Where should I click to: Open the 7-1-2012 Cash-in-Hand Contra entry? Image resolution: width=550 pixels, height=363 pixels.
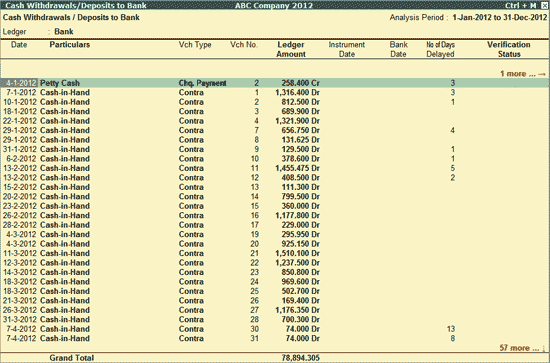[x=275, y=93]
